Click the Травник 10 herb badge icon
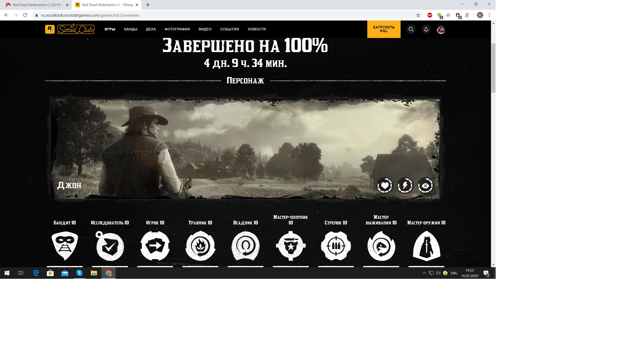Screen dimensions: 630x364 point(200,246)
